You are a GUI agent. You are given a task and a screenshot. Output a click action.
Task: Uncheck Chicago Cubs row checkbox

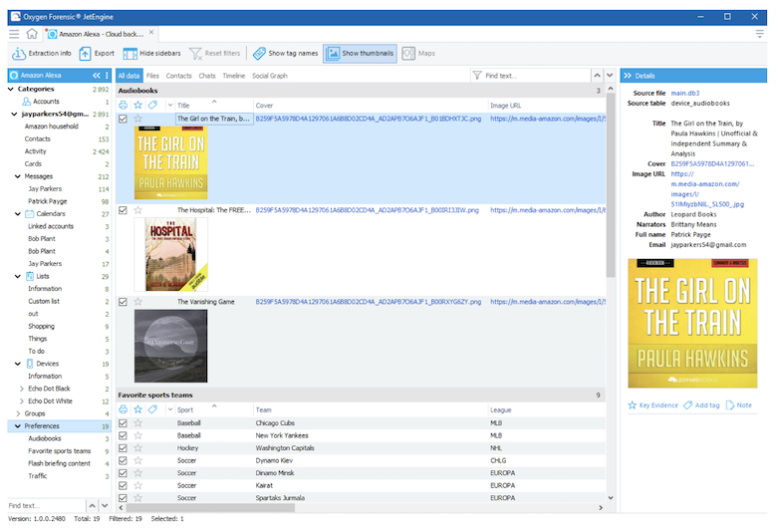(123, 423)
